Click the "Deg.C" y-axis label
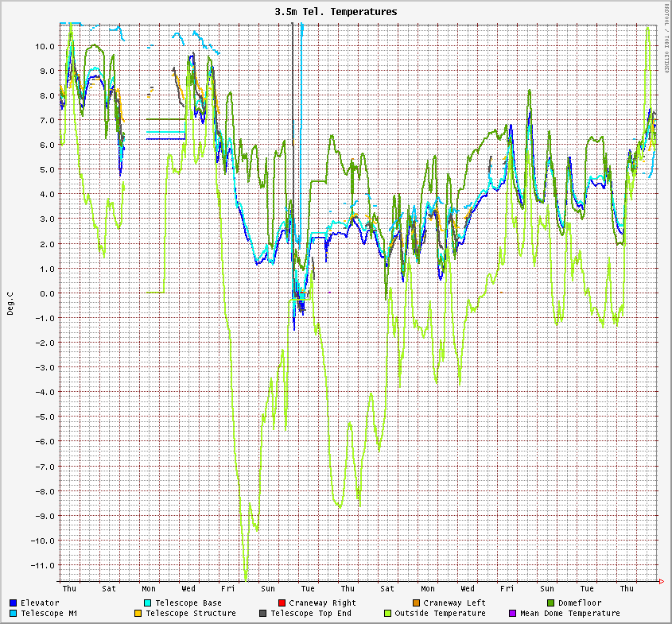672x624 pixels. [10, 302]
